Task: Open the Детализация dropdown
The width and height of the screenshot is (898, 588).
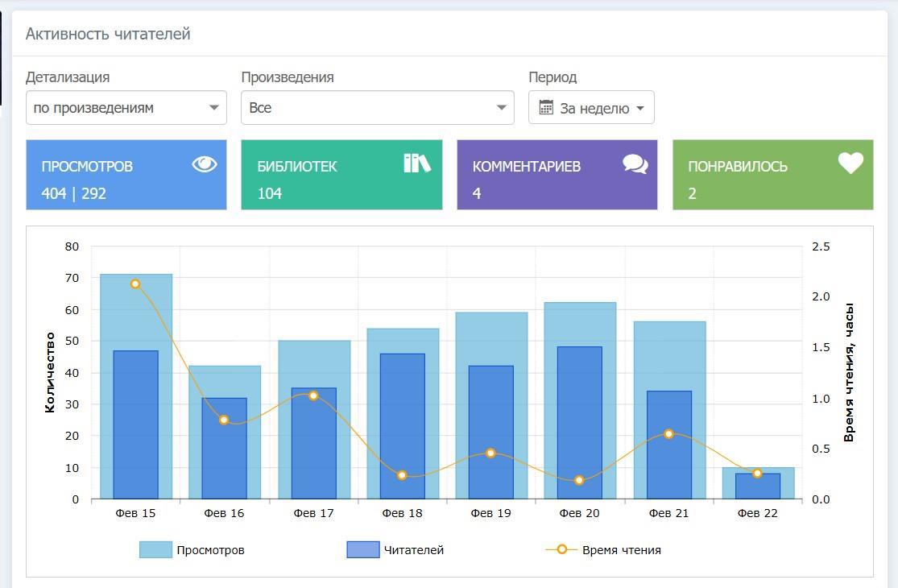Action: 126,108
